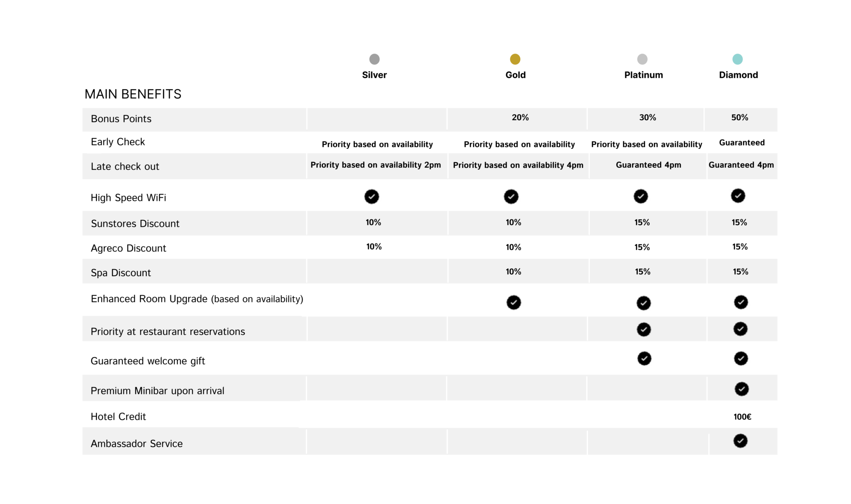
Task: Click the Diamond 50% bonus points value
Action: point(740,118)
